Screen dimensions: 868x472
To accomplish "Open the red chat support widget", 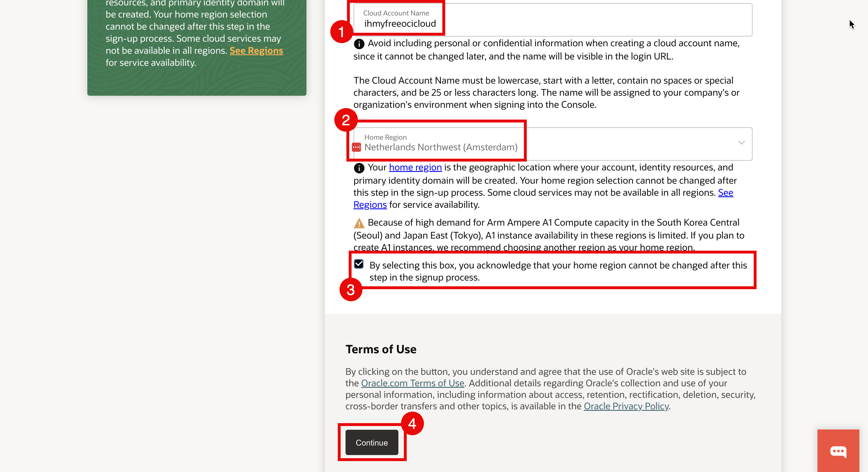I will pyautogui.click(x=838, y=451).
